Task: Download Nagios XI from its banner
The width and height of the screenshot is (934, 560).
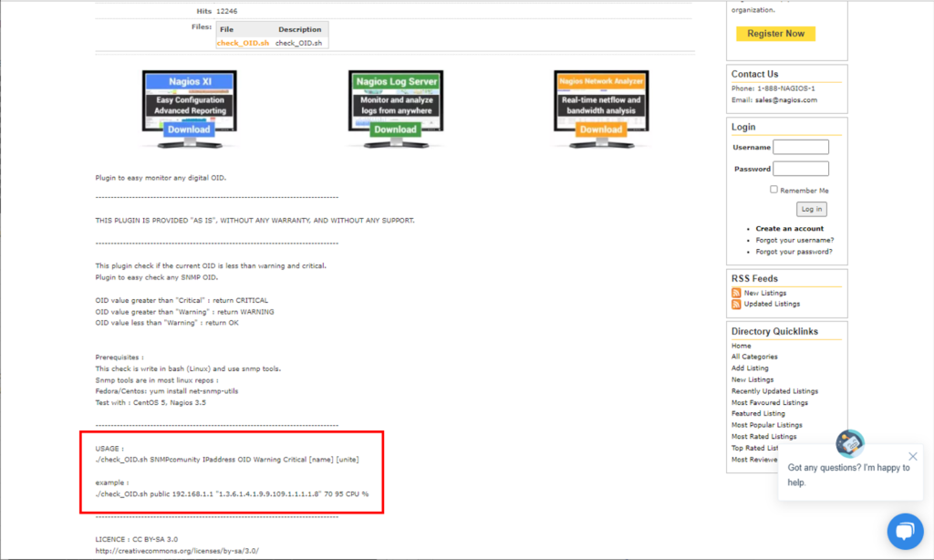Action: pyautogui.click(x=189, y=130)
